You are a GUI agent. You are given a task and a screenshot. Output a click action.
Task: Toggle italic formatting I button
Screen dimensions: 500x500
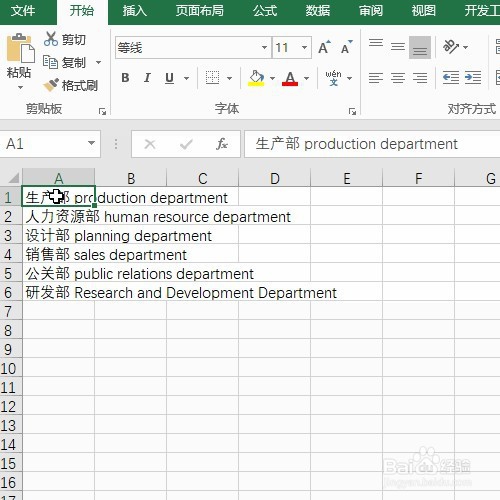click(x=147, y=78)
